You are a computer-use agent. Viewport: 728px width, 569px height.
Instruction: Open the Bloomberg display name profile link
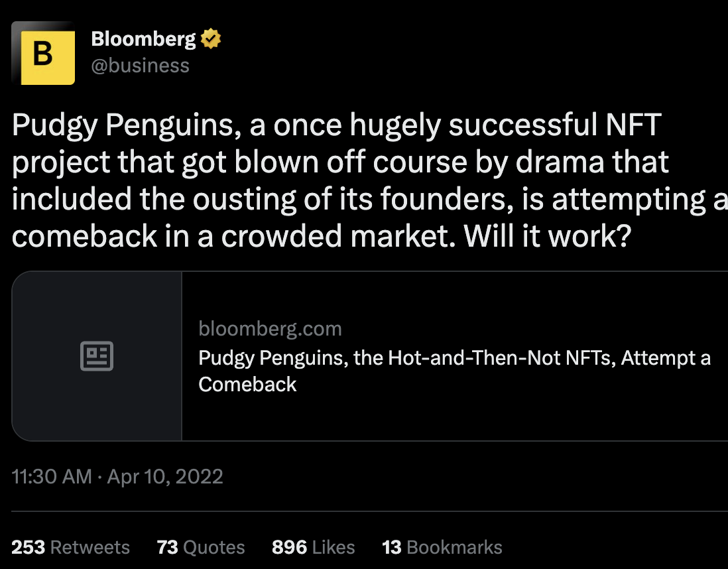(x=143, y=40)
